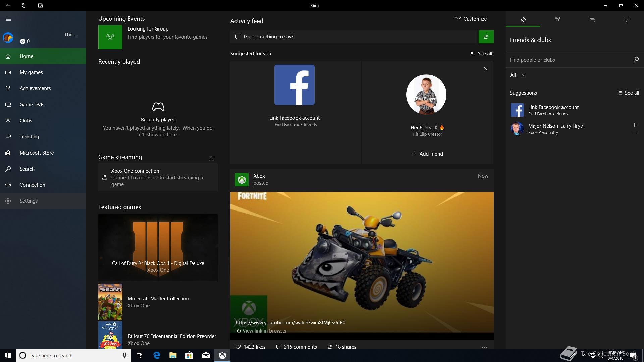Click the green share post icon
Viewport: 644px width, 362px height.
[486, 37]
